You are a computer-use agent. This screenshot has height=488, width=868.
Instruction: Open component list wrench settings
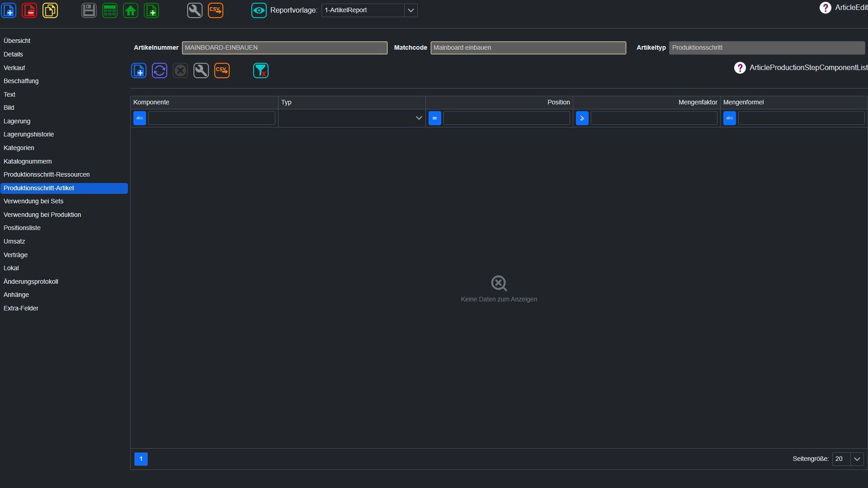tap(201, 70)
